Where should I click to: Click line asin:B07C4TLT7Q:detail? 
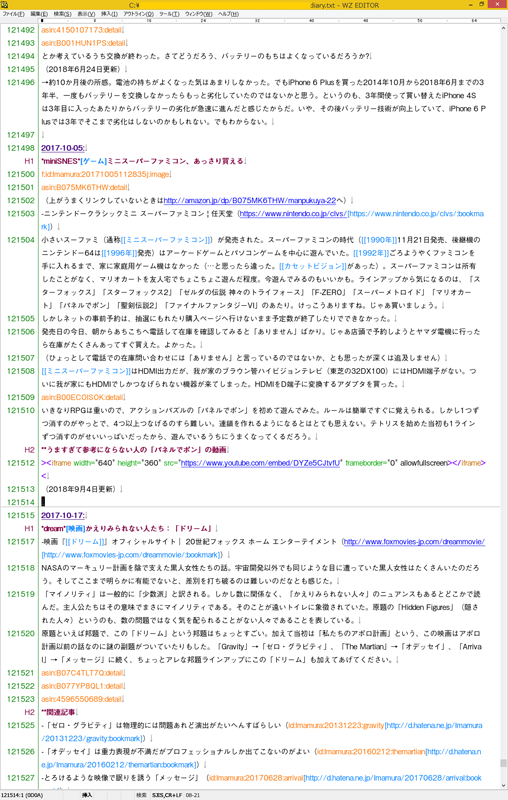[83, 673]
